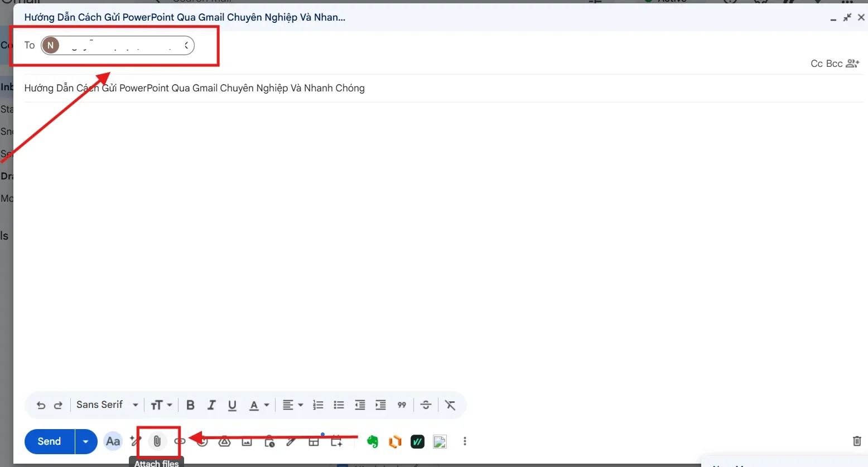Image resolution: width=868 pixels, height=467 pixels.
Task: Insert a link using the chain icon
Action: click(180, 441)
